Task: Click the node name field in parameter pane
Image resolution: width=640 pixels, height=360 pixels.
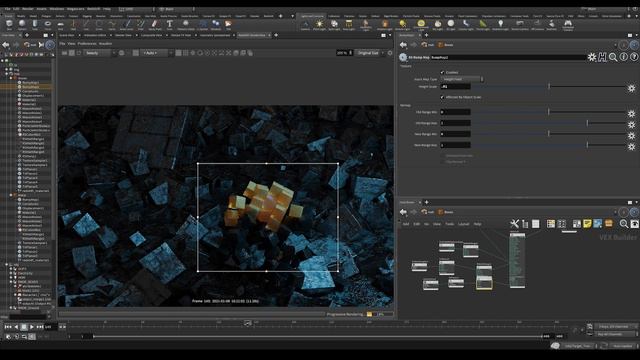Action: 508,58
